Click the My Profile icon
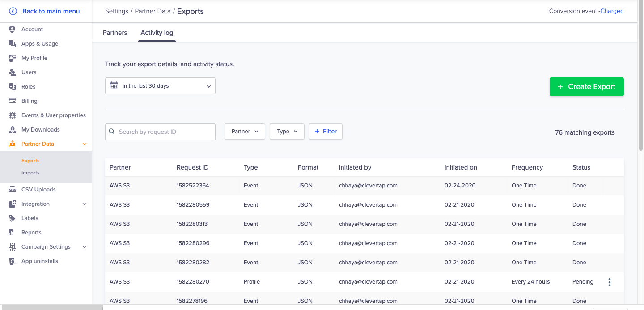 point(12,58)
